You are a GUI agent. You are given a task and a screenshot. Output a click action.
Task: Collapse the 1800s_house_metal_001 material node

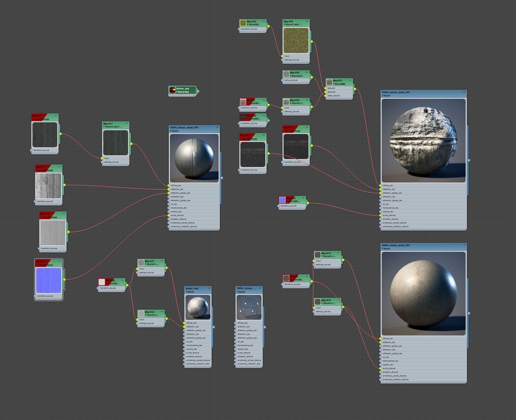217,127
